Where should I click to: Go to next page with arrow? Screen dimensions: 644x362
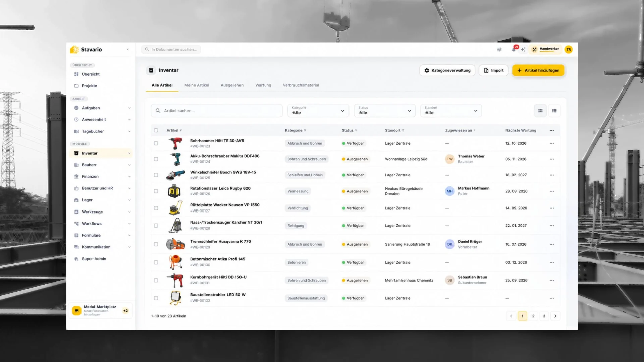555,316
